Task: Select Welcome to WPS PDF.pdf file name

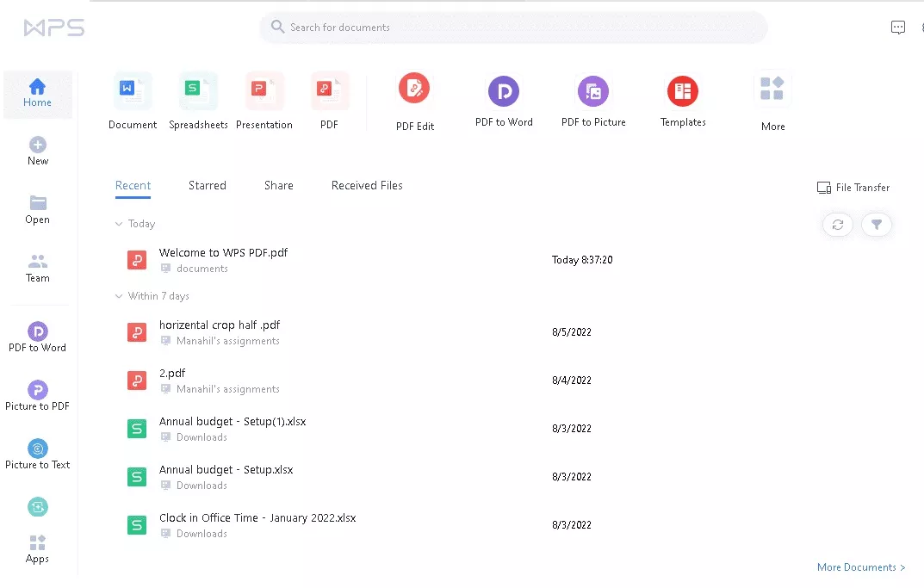Action: (223, 253)
